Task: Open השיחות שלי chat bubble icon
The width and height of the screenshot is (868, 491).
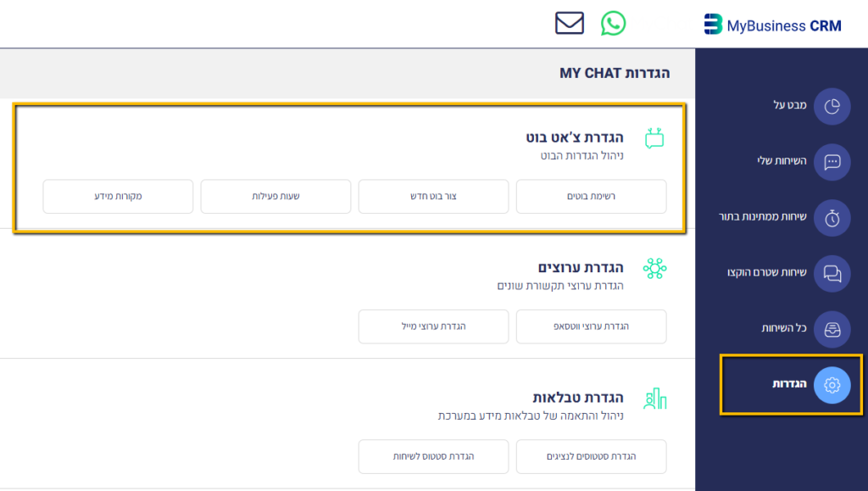Action: click(x=832, y=162)
